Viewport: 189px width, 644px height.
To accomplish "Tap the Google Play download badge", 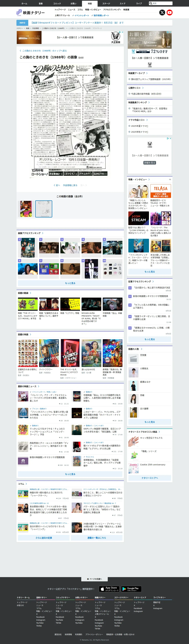I will pos(131,589).
